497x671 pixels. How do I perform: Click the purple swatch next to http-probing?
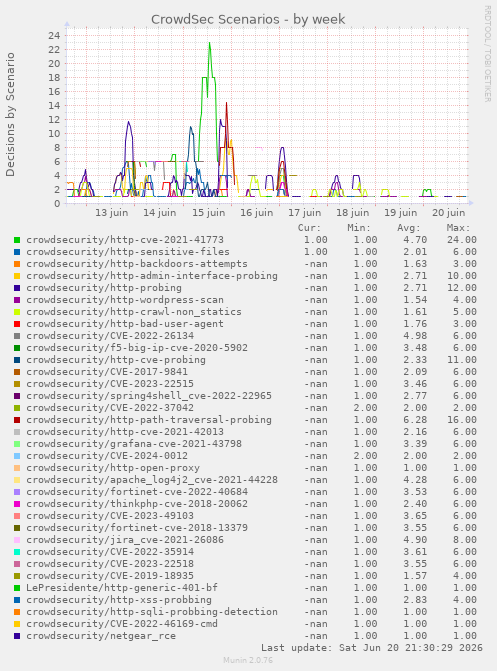click(x=17, y=288)
